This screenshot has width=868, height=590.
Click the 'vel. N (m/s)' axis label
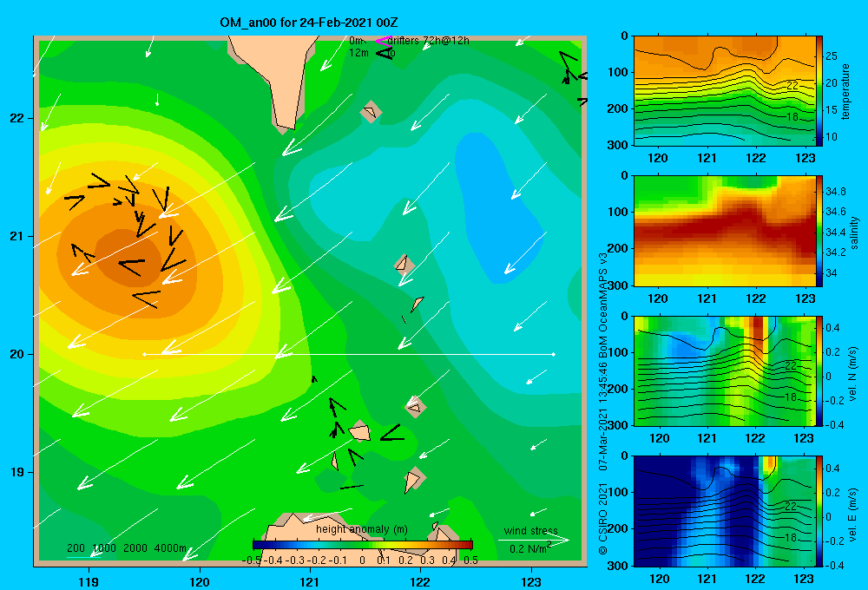852,373
